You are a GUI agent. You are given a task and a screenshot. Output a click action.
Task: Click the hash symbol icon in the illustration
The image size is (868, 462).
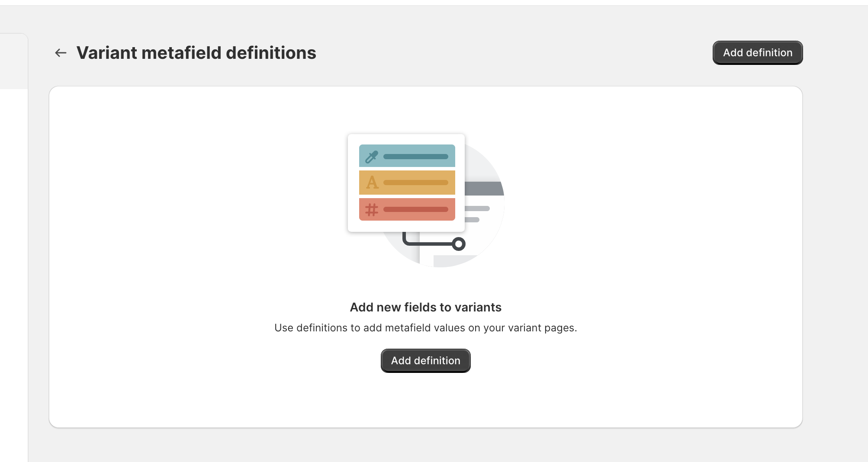click(371, 210)
